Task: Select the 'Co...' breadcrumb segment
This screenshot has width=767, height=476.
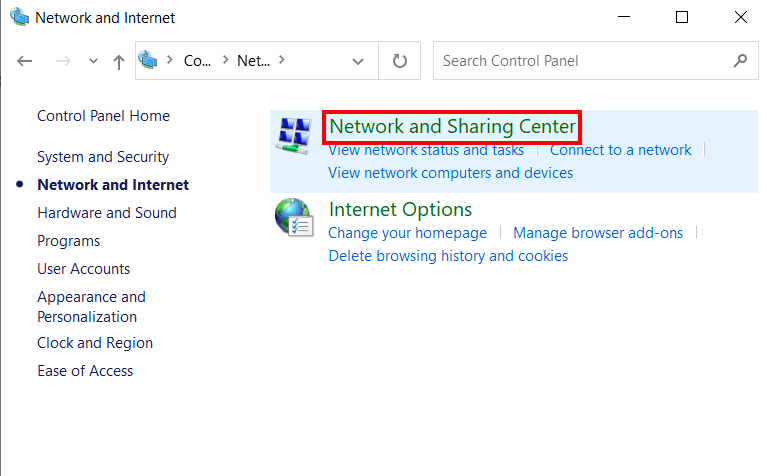Action: point(197,61)
